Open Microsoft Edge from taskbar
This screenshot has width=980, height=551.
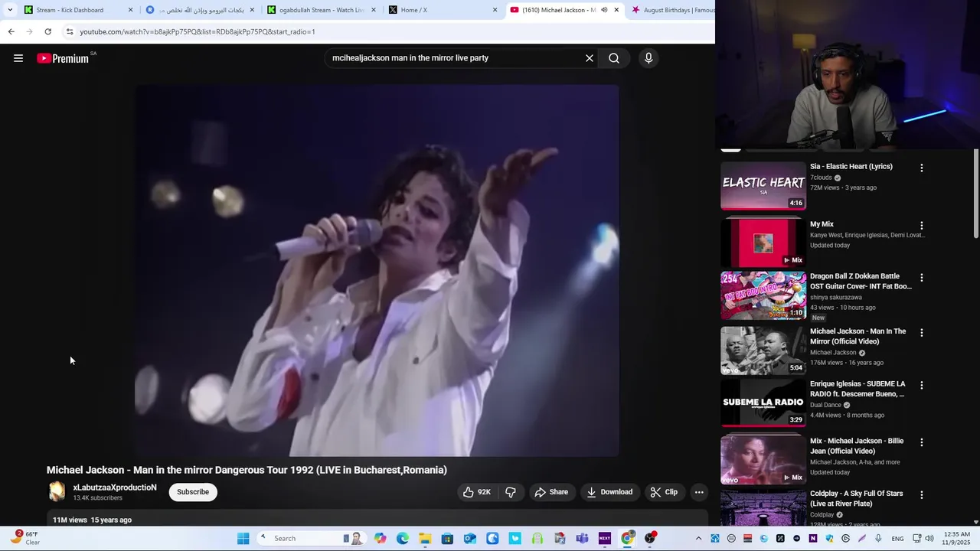point(403,539)
